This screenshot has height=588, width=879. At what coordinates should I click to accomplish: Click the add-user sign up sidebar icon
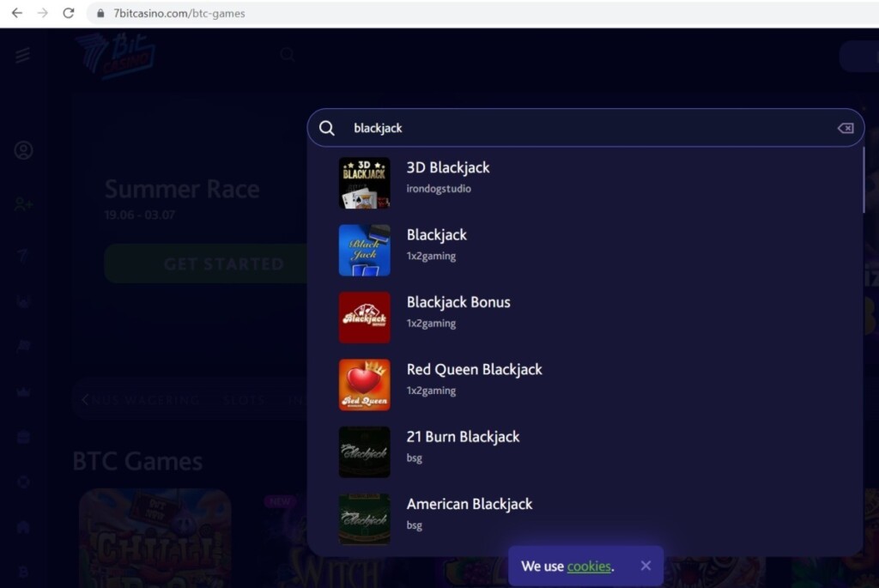[x=23, y=204]
